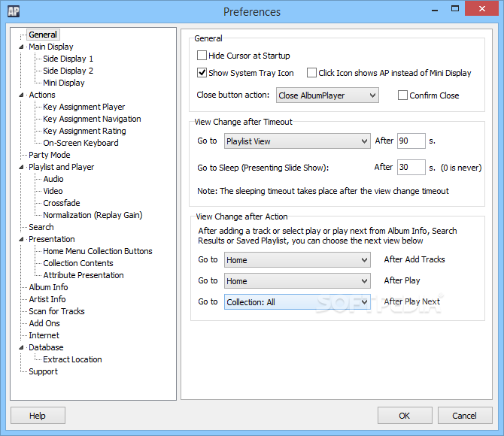The image size is (504, 436).
Task: Click the Help button
Action: point(38,416)
